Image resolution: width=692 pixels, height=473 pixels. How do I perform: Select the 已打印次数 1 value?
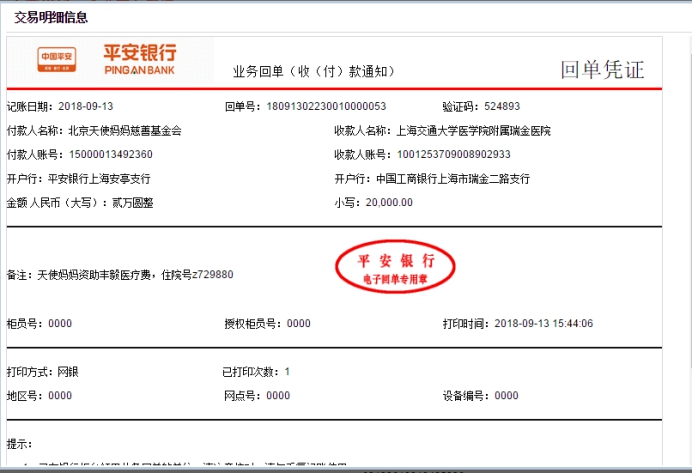287,372
